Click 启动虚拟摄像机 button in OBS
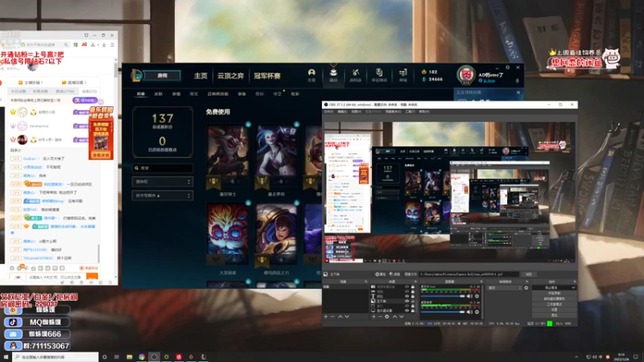 click(x=554, y=298)
